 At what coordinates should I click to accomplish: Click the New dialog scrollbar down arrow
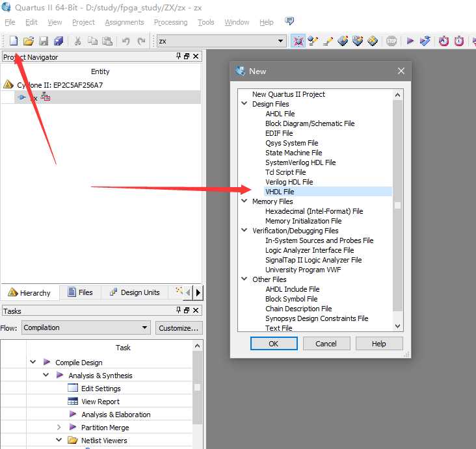[398, 326]
